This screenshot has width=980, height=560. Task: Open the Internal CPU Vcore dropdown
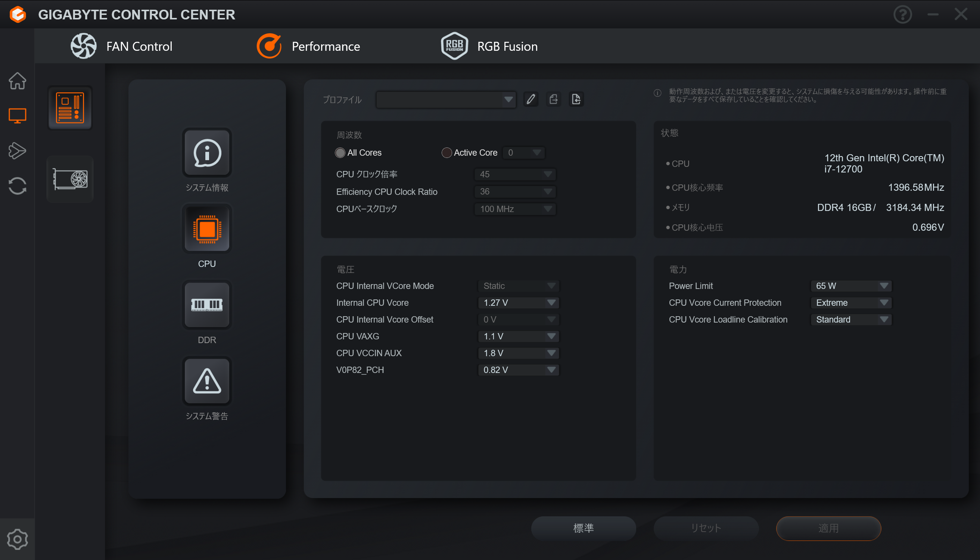pos(519,303)
